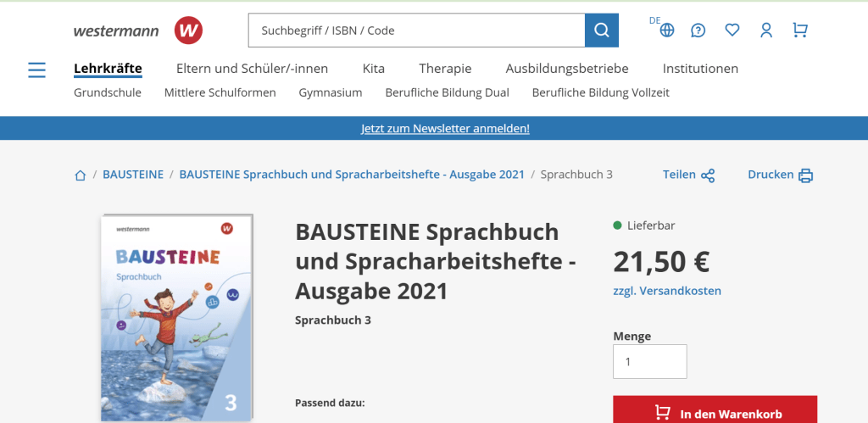Click the 21,50 € price
The width and height of the screenshot is (868, 423).
pyautogui.click(x=661, y=262)
